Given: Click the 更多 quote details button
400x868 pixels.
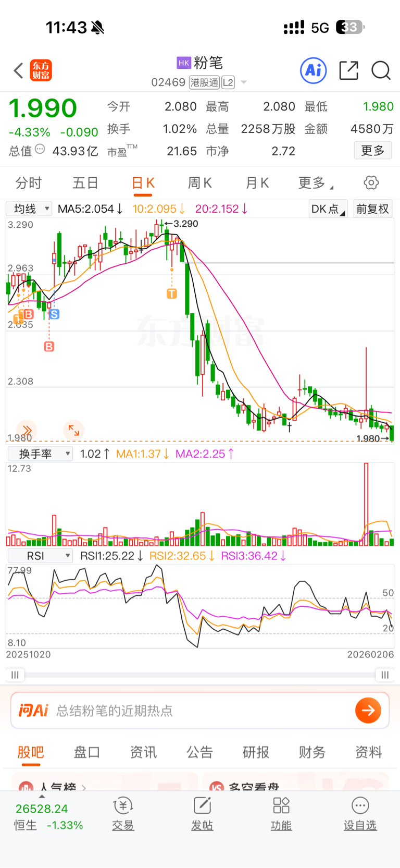Looking at the screenshot, I should (373, 151).
